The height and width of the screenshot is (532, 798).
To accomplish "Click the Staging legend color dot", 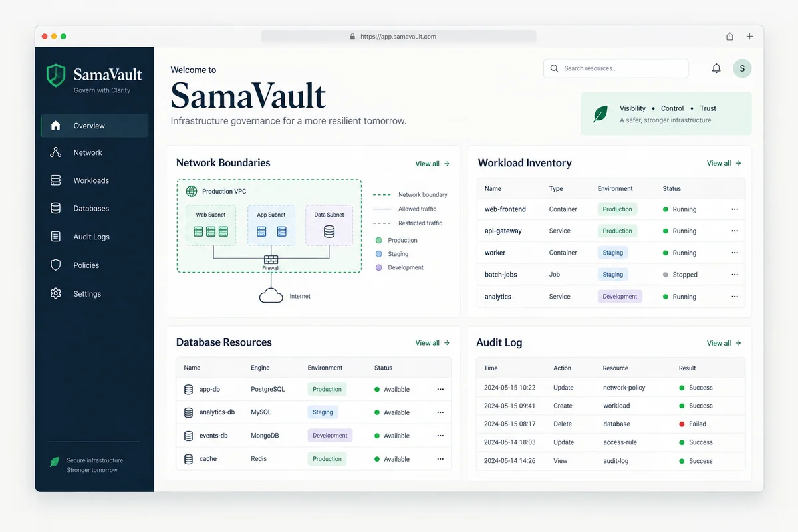I will (x=379, y=254).
